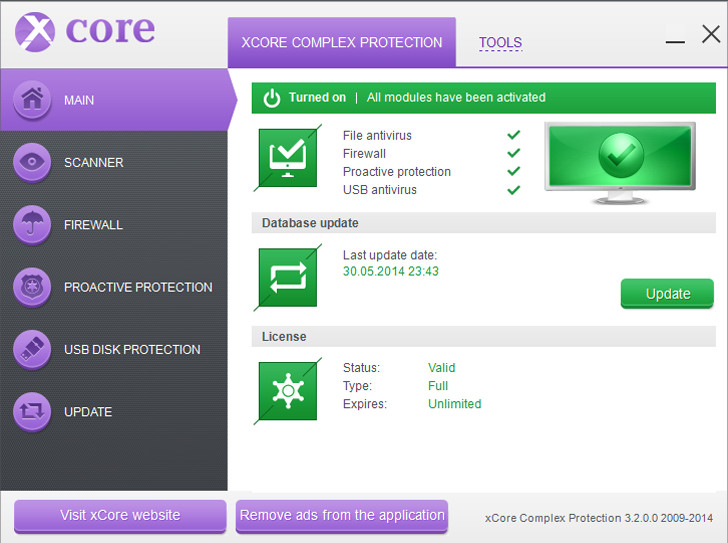This screenshot has width=728, height=543.
Task: Click the license type value Full
Action: click(x=438, y=386)
